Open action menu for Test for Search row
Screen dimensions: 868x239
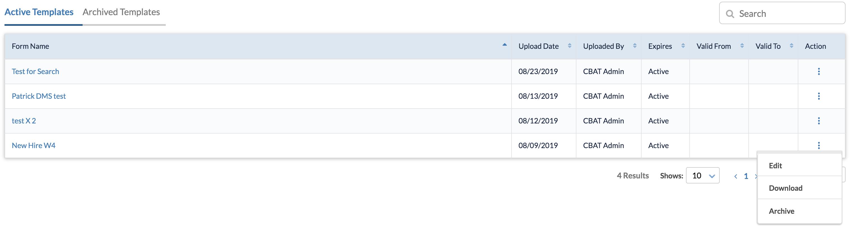point(819,71)
